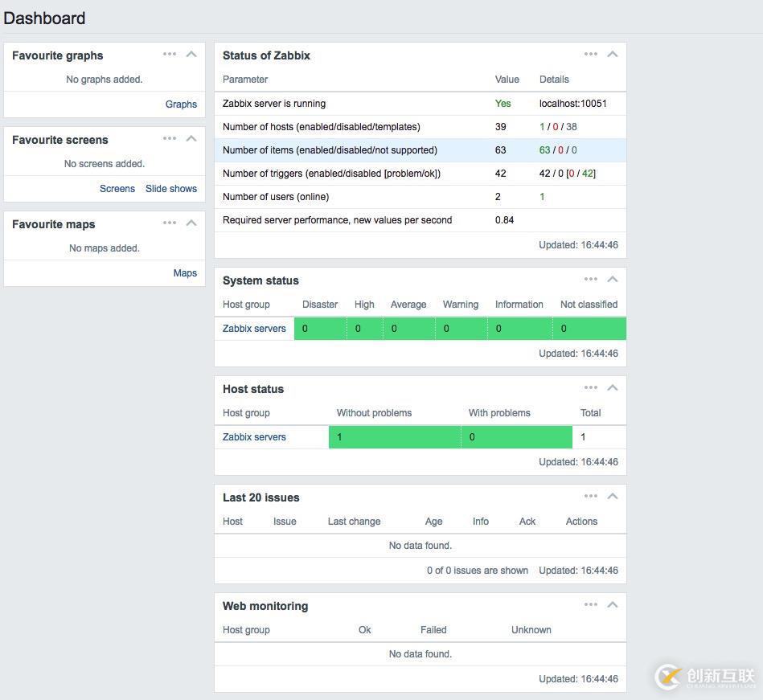763x700 pixels.
Task: Open the Maps link
Action: pos(185,272)
